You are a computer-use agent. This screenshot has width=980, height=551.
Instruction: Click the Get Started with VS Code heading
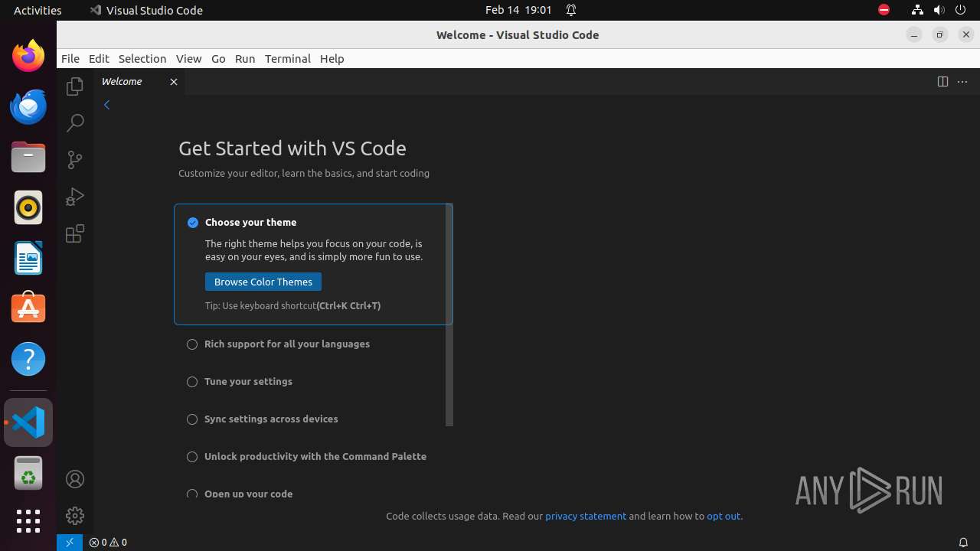[292, 148]
